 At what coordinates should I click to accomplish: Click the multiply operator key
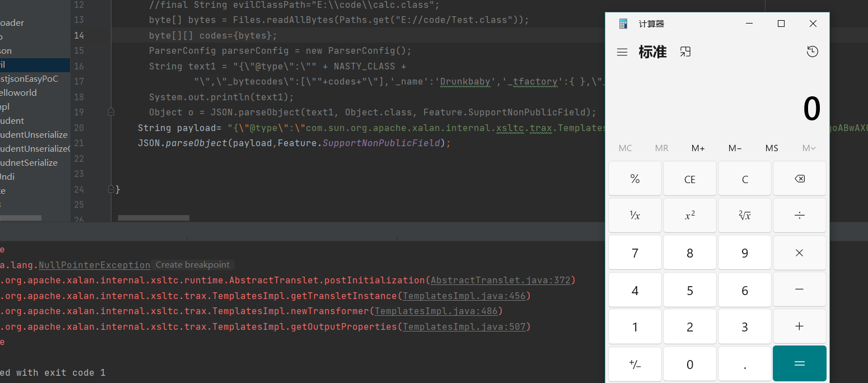tap(800, 253)
